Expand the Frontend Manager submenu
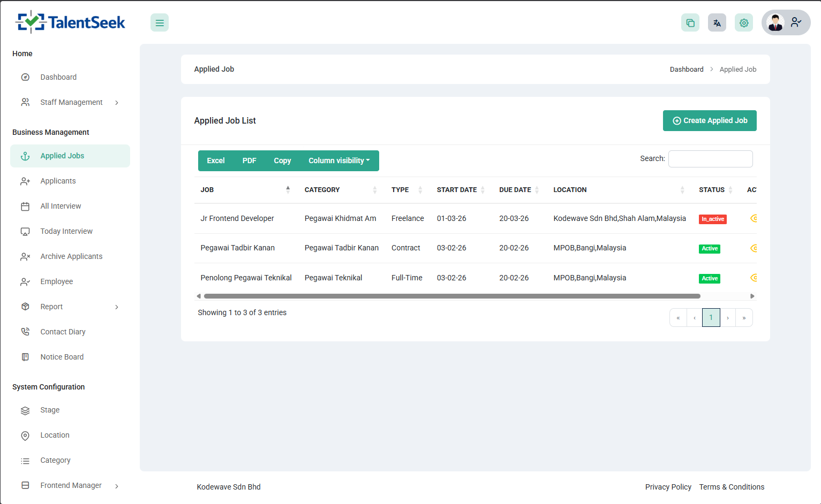The width and height of the screenshot is (821, 504). (71, 485)
